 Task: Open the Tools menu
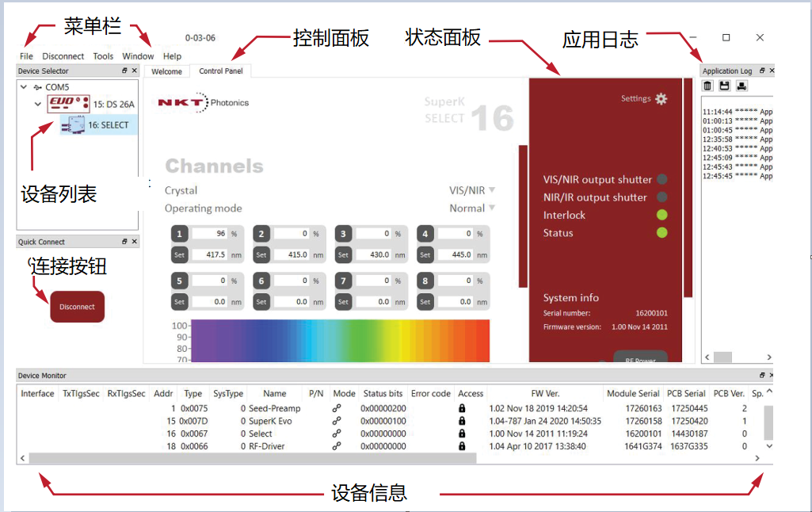pyautogui.click(x=103, y=56)
